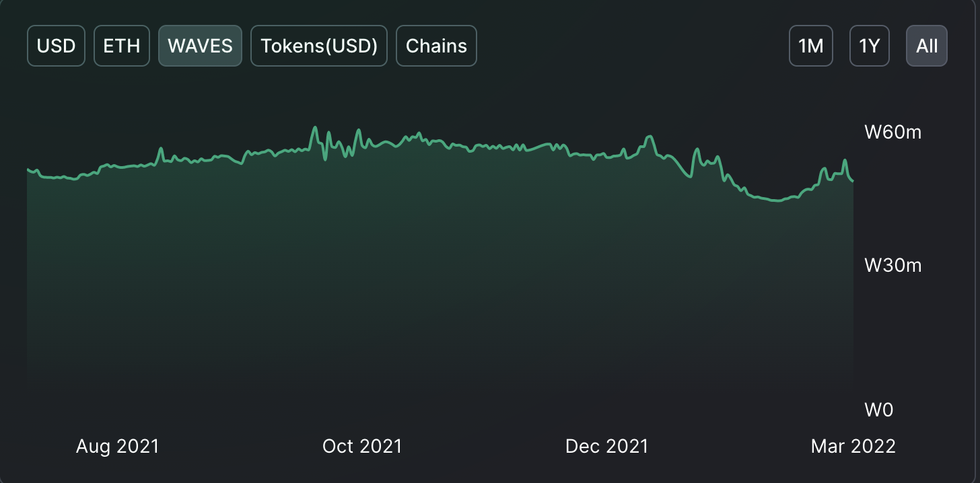Screen dimensions: 980x483
Task: Click the Aug 2021 x-axis label
Action: point(118,446)
